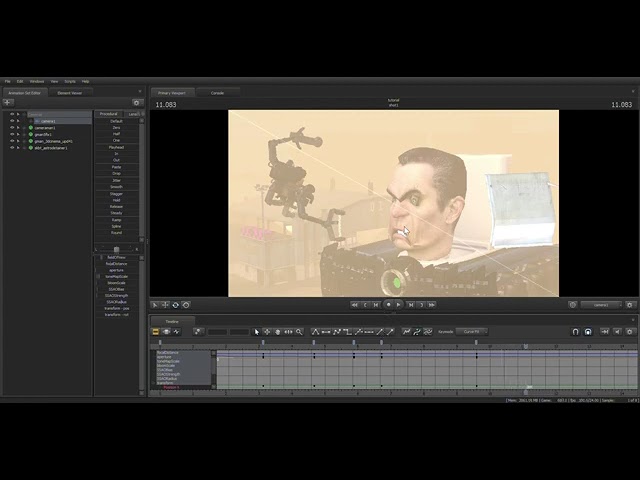Switch to the Graph Editor mode
The height and width of the screenshot is (480, 640).
[176, 332]
